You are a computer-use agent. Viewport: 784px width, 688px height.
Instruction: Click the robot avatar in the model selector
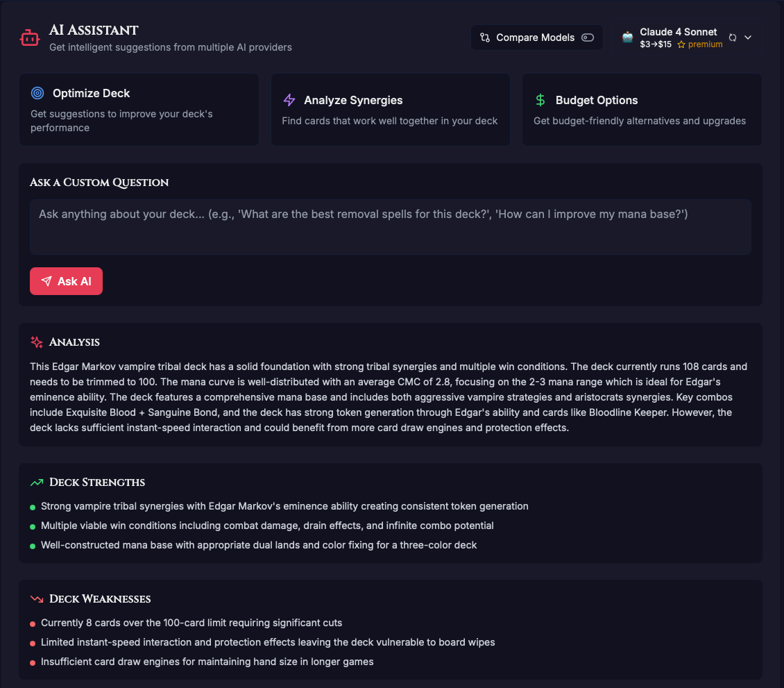tap(627, 37)
